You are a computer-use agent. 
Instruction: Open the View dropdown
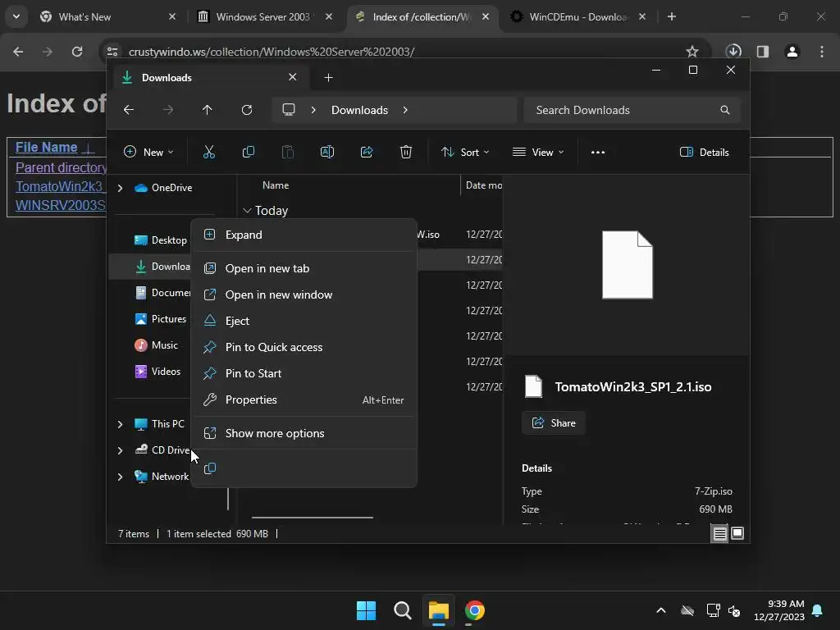click(x=538, y=152)
